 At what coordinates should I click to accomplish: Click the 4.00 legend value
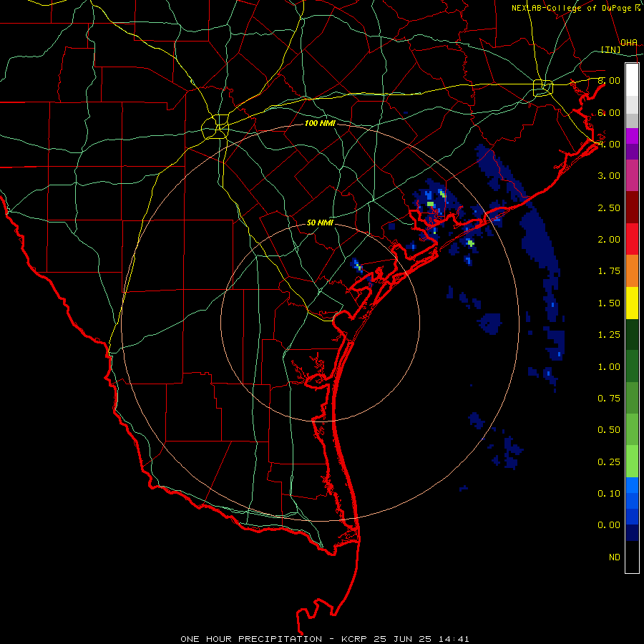tap(609, 144)
